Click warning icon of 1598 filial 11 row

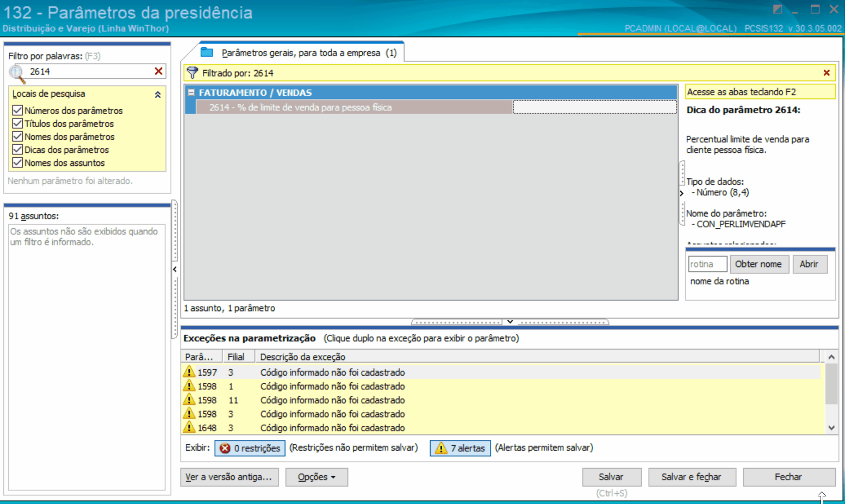click(189, 400)
